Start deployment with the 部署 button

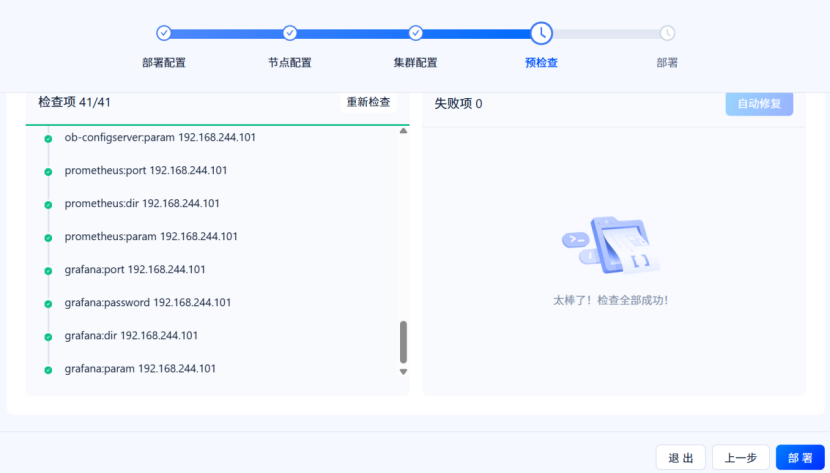tap(800, 458)
